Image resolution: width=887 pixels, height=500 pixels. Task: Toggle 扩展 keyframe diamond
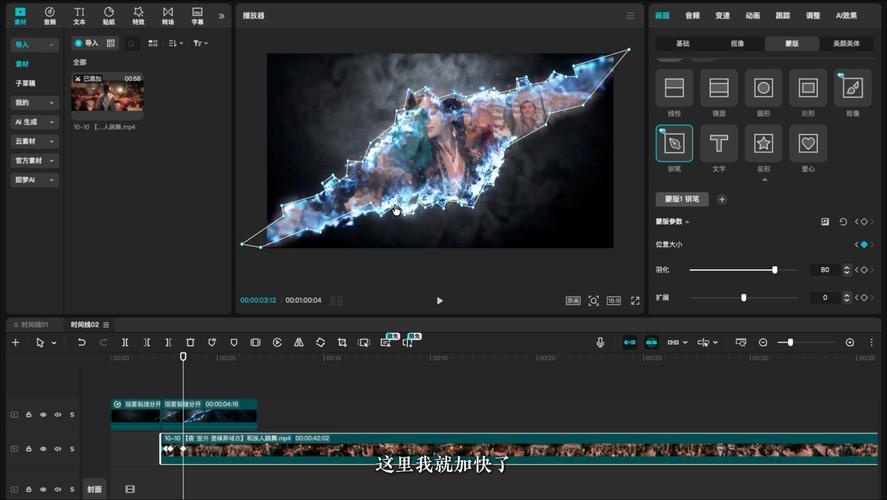(x=864, y=298)
